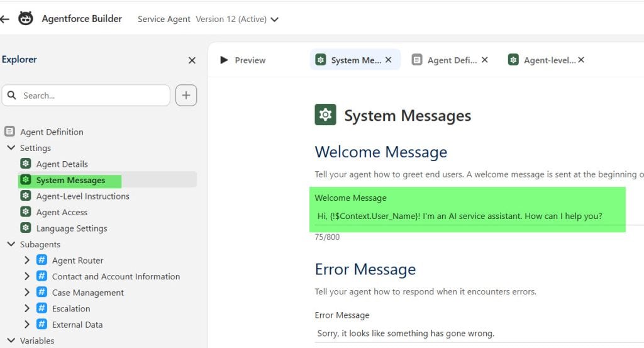This screenshot has height=348, width=644.
Task: Select System Messages in the Explorer
Action: (x=70, y=181)
